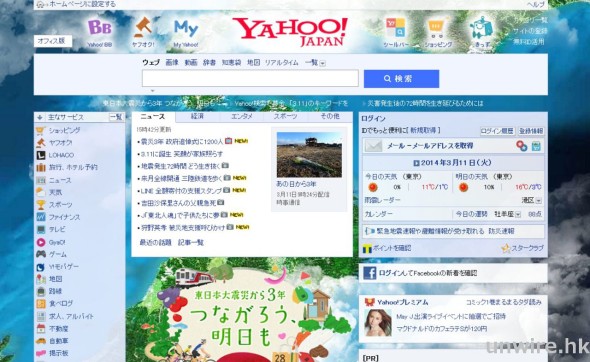Click the 路線 train sidebar icon
This screenshot has height=362, width=590.
pos(41,291)
